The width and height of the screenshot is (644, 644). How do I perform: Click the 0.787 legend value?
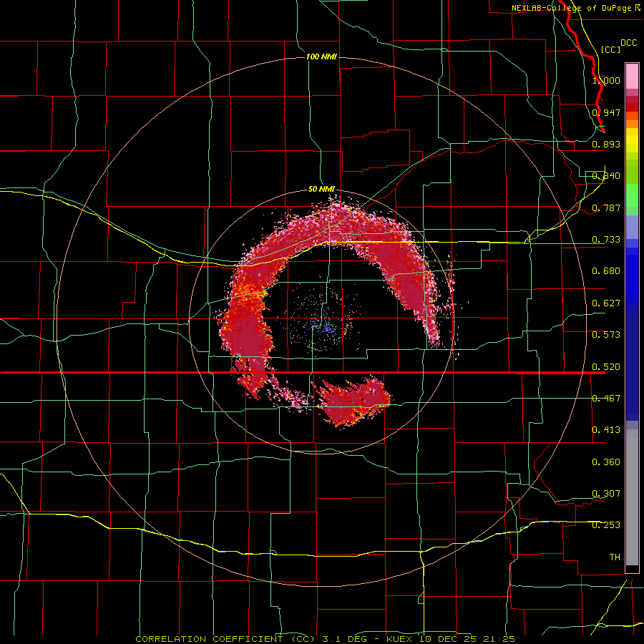606,208
